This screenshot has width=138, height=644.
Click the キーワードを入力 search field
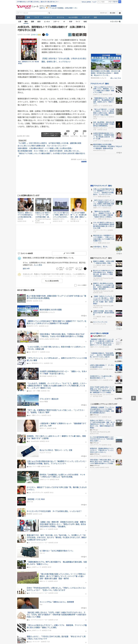tap(32, 13)
